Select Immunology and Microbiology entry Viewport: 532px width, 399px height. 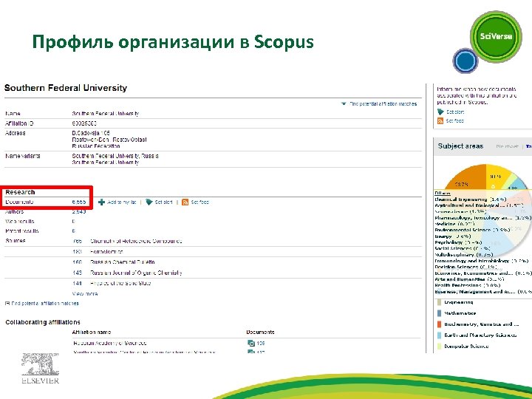482,261
